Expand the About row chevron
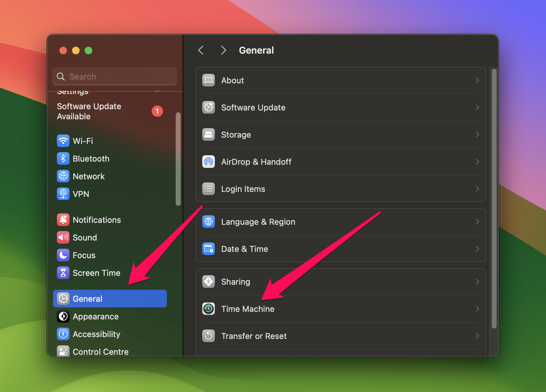The height and width of the screenshot is (392, 546). (x=477, y=80)
